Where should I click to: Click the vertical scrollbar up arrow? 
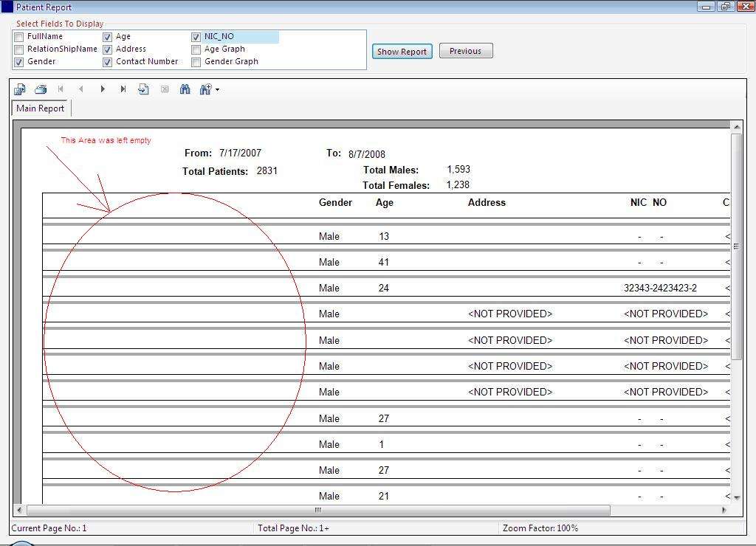click(736, 127)
